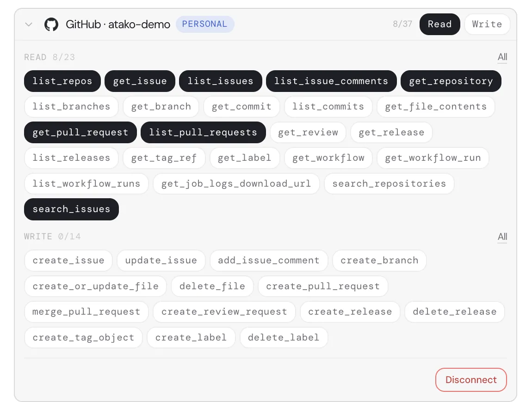Select the Read permission preset

point(440,24)
